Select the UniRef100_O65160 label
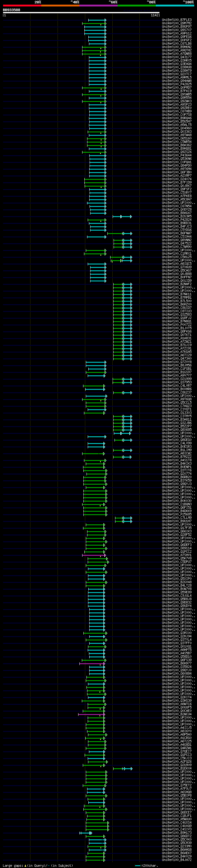The height and width of the screenshot is (868, 197). coord(177,139)
